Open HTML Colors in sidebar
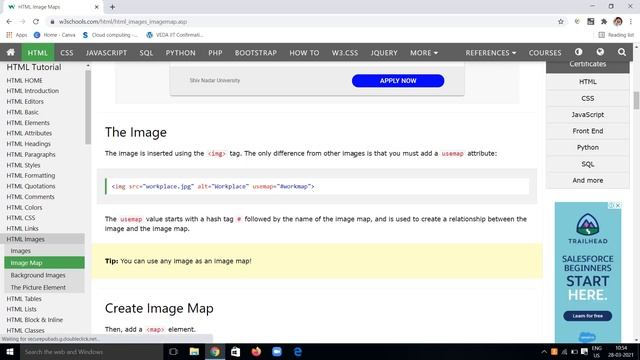640x360 pixels. [24, 207]
